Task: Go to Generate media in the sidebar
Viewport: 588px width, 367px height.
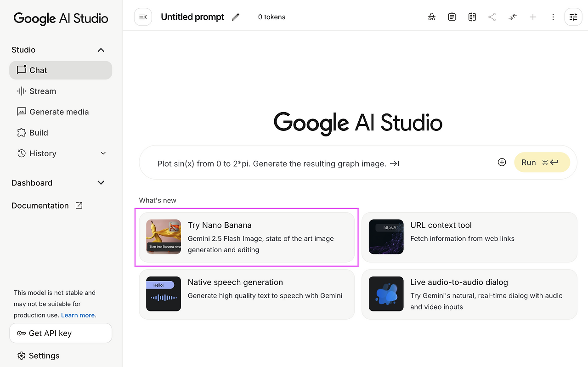Action: [x=61, y=112]
